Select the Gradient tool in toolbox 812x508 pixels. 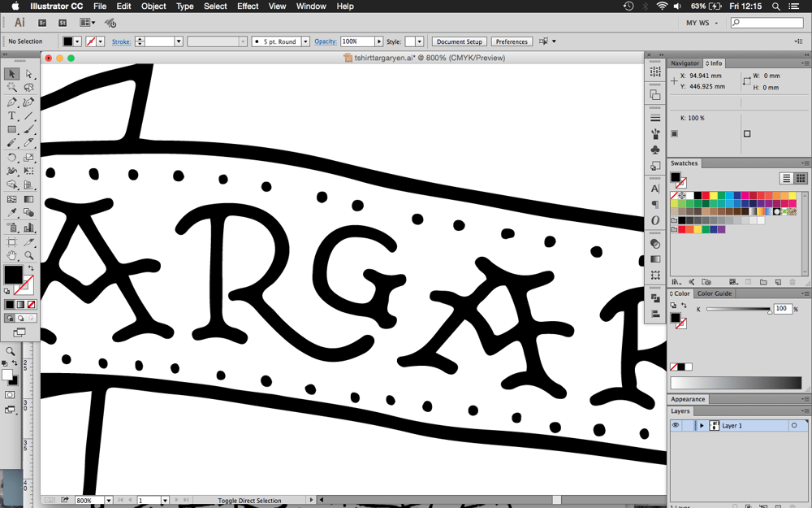click(28, 199)
